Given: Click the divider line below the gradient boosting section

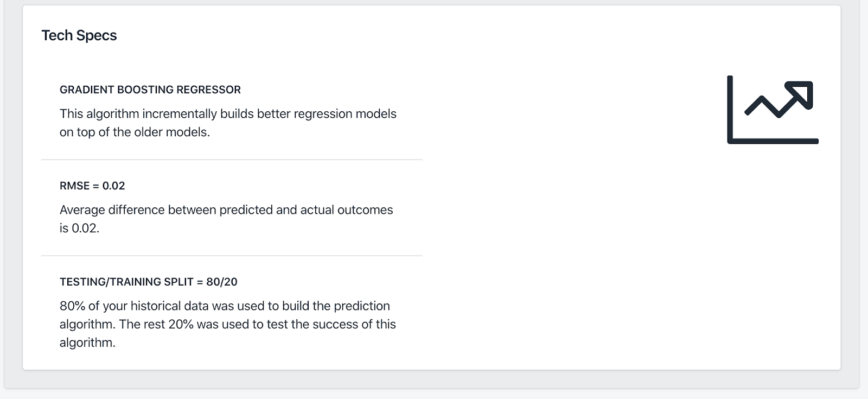Looking at the screenshot, I should pos(232,160).
